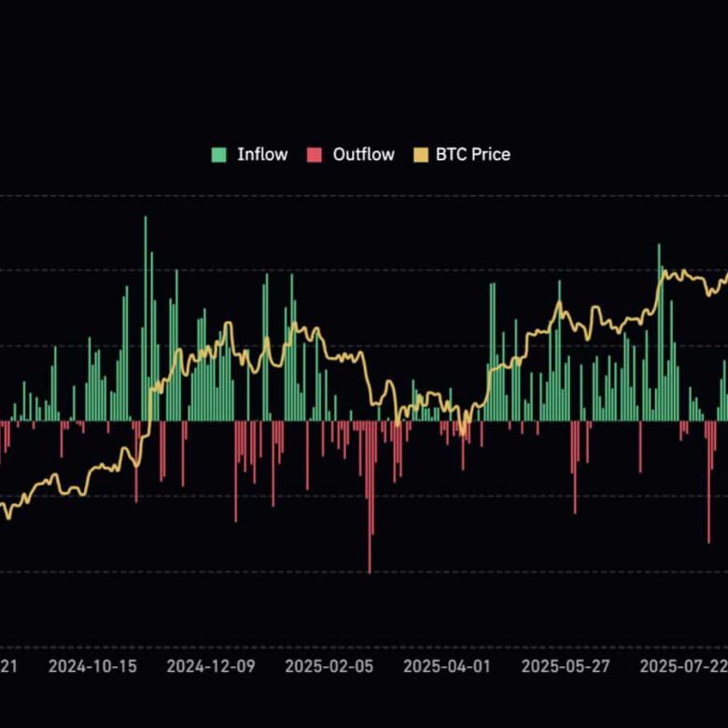Select the 2024-10-15 date label on axis
The width and height of the screenshot is (728, 728).
point(92,666)
